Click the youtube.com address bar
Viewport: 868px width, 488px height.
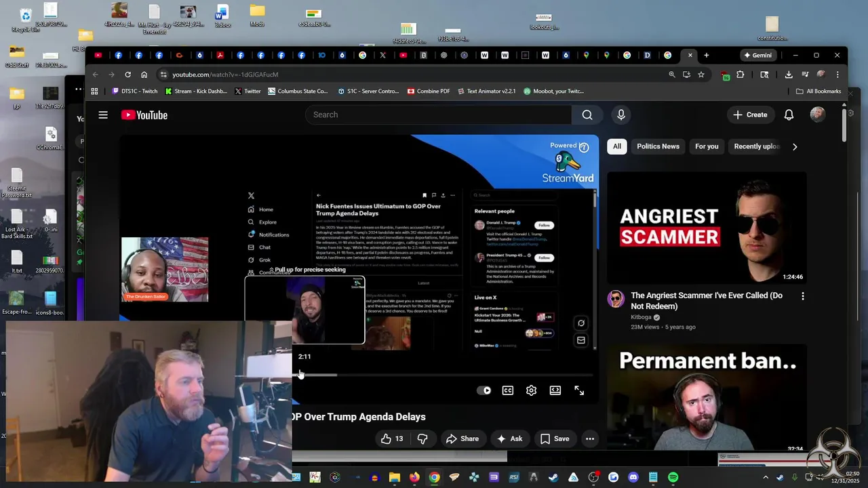pyautogui.click(x=414, y=75)
